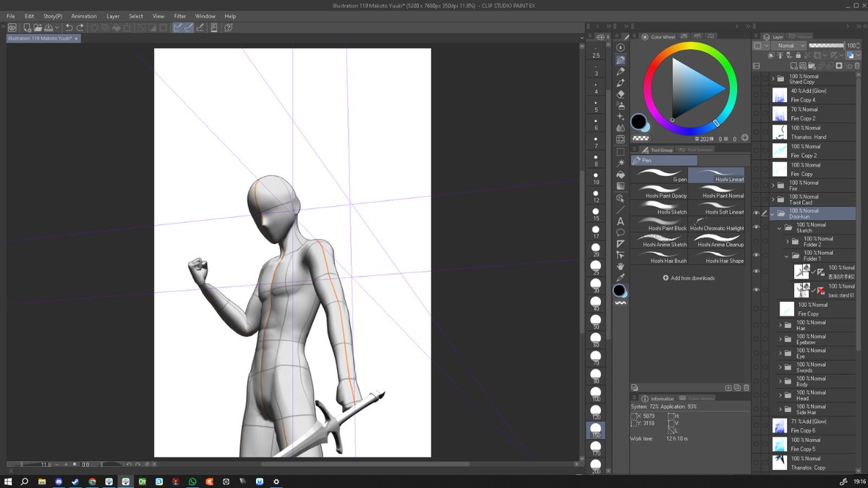This screenshot has height=488, width=868.
Task: Expand the Tarot Card folder
Action: (773, 199)
